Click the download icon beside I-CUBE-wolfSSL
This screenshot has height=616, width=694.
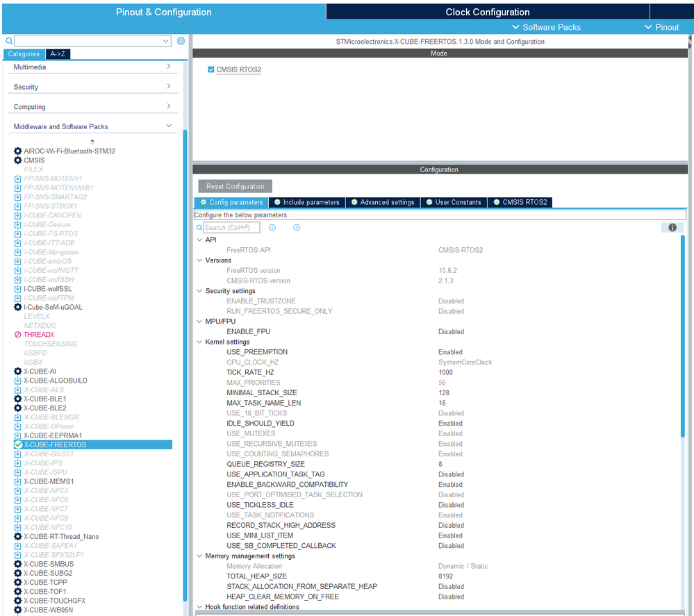(x=17, y=288)
